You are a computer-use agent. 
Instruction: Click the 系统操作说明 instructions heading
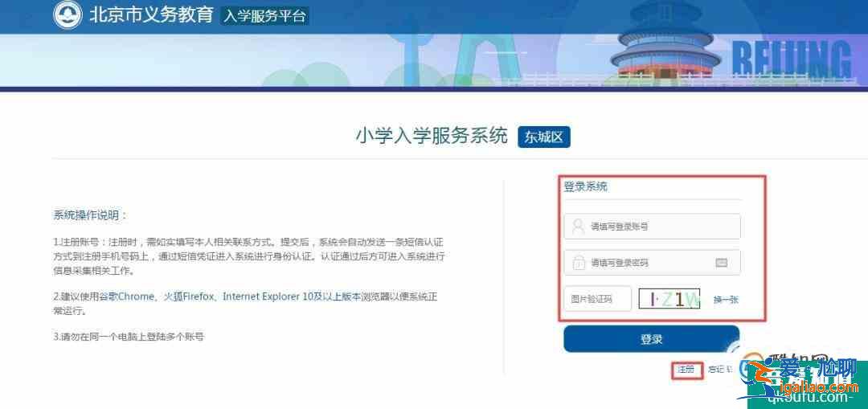(x=91, y=215)
